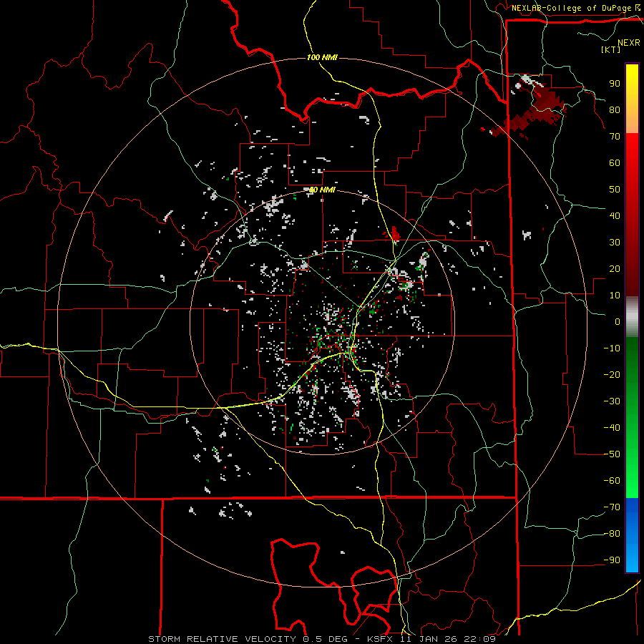The image size is (644, 644).
Task: Click the -30 knot scale value
Action: coord(612,401)
